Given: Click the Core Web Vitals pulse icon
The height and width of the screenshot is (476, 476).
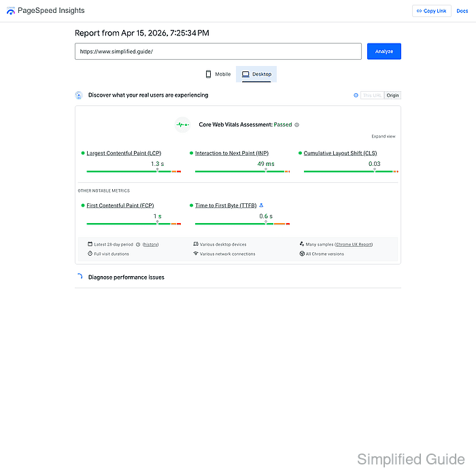Looking at the screenshot, I should pyautogui.click(x=182, y=124).
